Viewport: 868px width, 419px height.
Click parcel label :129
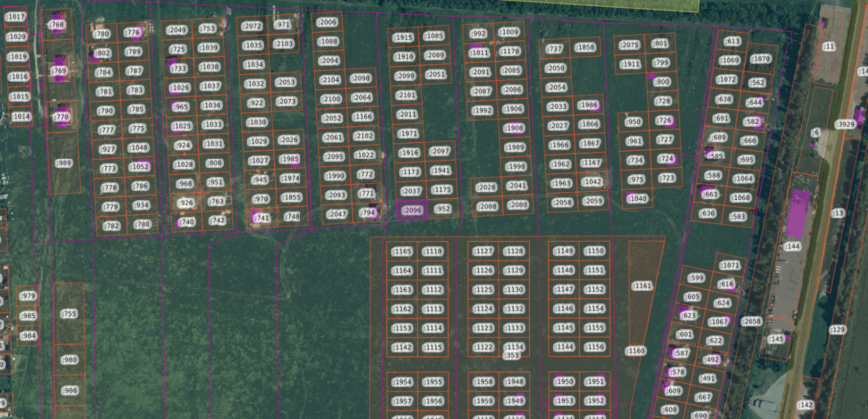point(838,330)
